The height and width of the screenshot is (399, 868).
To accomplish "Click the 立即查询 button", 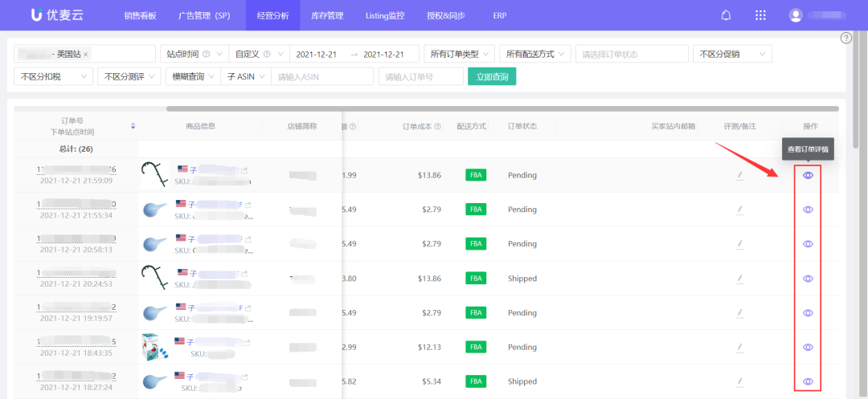I will click(492, 76).
